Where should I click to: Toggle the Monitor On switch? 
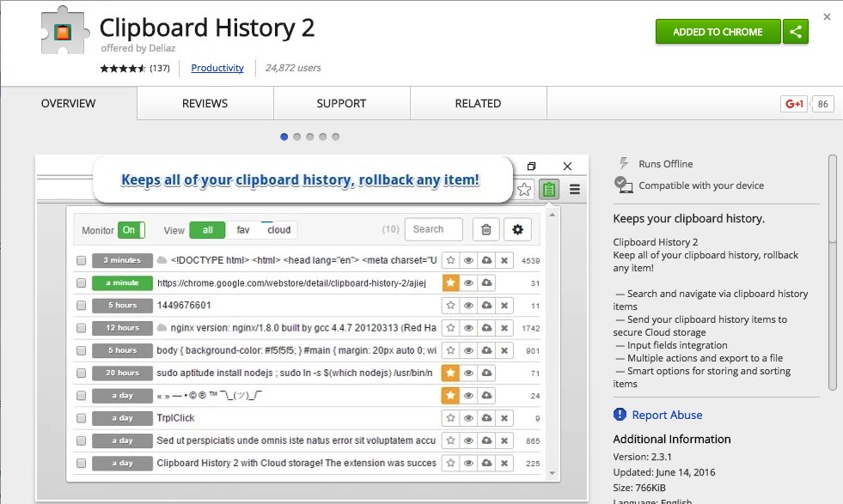point(131,230)
